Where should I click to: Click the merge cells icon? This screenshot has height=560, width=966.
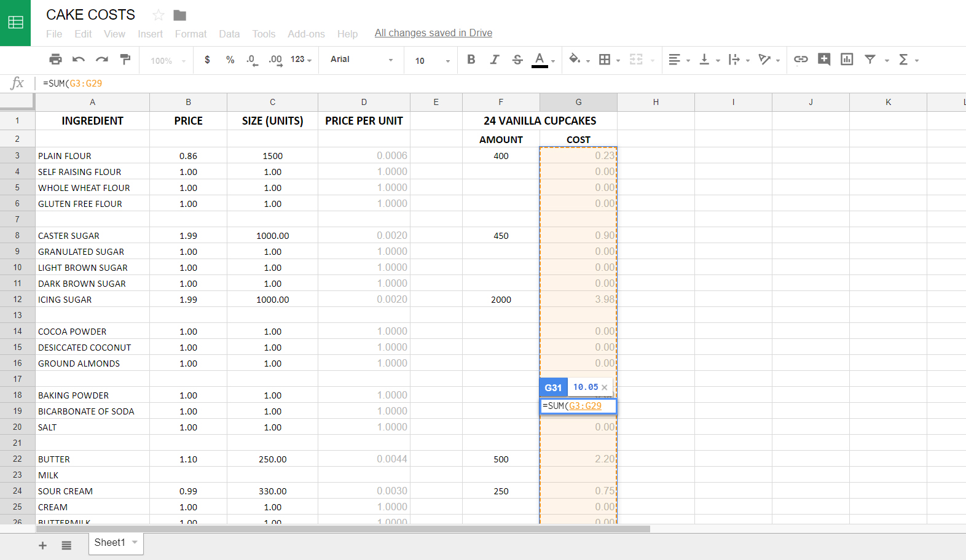pyautogui.click(x=636, y=60)
